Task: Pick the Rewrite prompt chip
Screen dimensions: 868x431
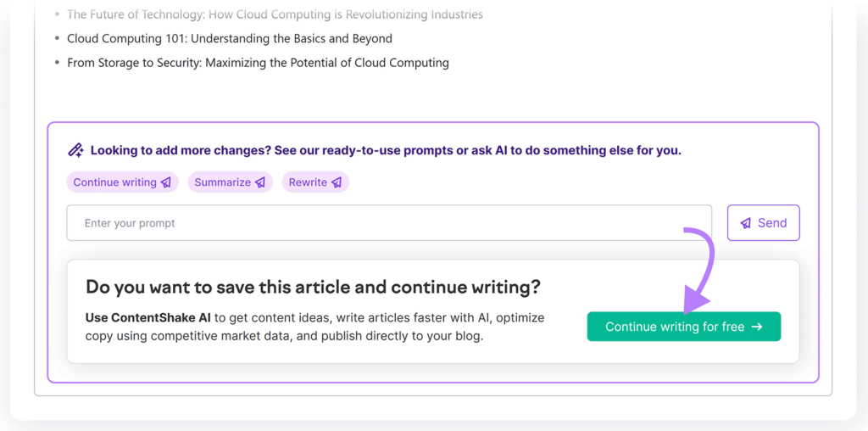Action: click(x=315, y=182)
